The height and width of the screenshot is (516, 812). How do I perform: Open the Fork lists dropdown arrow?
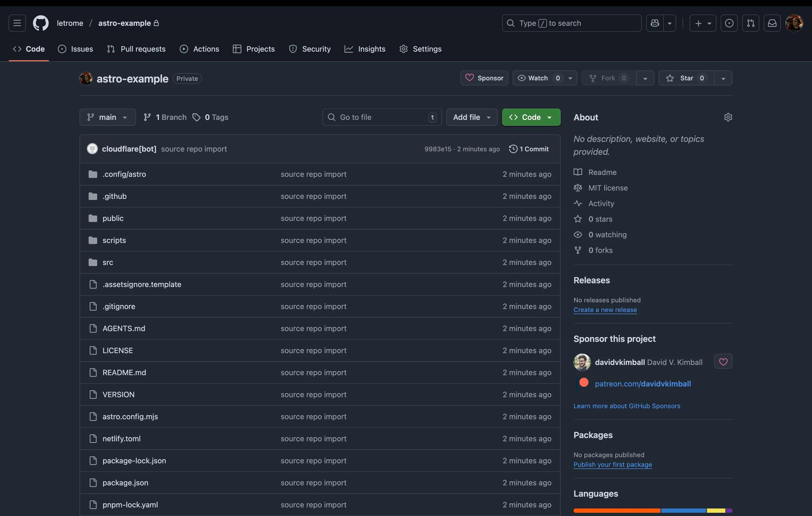click(645, 78)
